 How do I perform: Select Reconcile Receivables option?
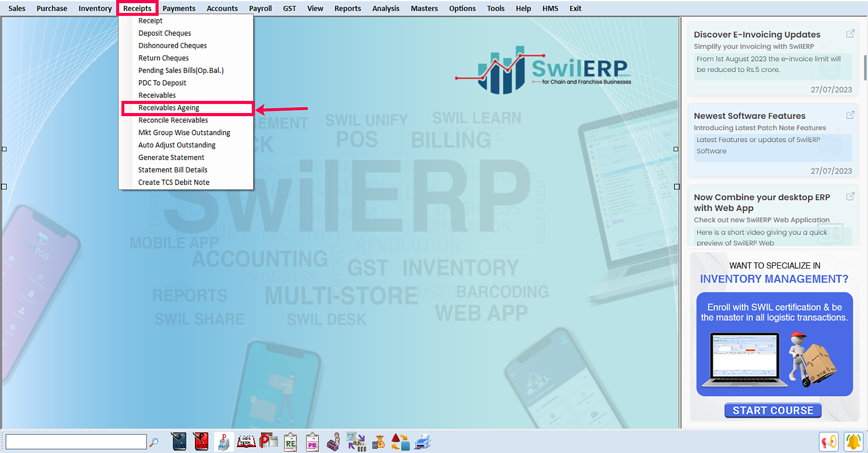[186, 120]
